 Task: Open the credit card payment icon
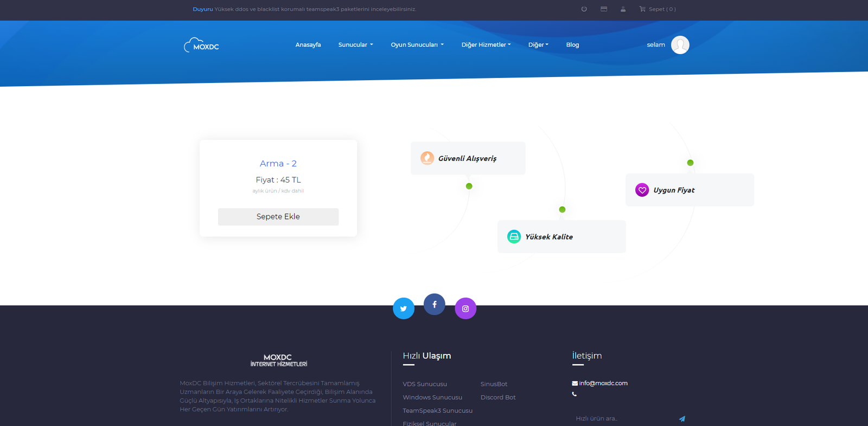(604, 9)
